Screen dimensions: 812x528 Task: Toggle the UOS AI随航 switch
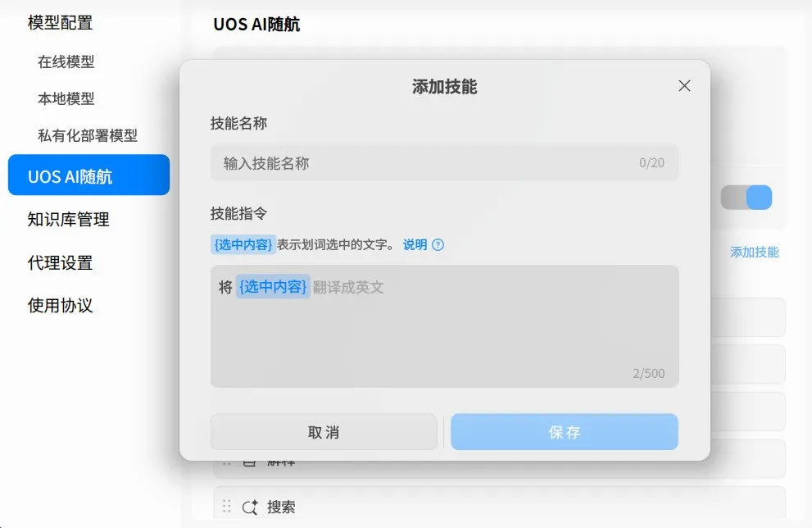pyautogui.click(x=746, y=198)
